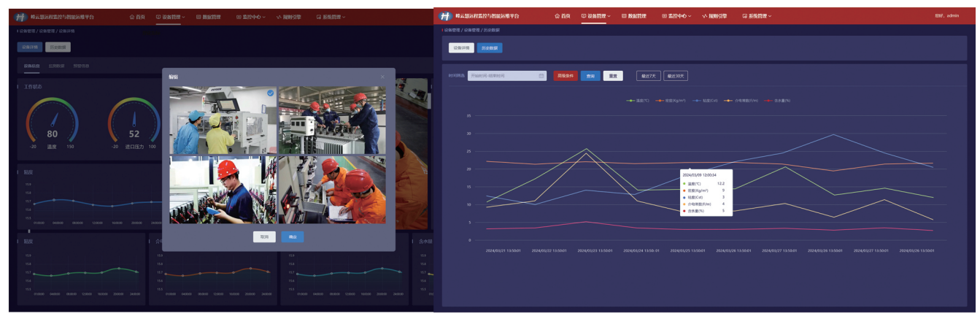This screenshot has width=980, height=316.
Task: Close the image selection dialog with X
Action: tap(382, 77)
